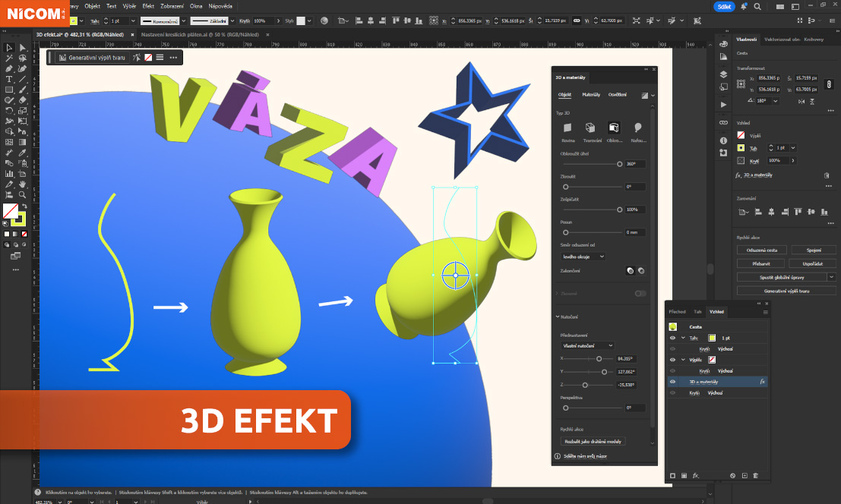The height and width of the screenshot is (504, 841).
Task: Toggle visibility of Tah row
Action: [672, 338]
